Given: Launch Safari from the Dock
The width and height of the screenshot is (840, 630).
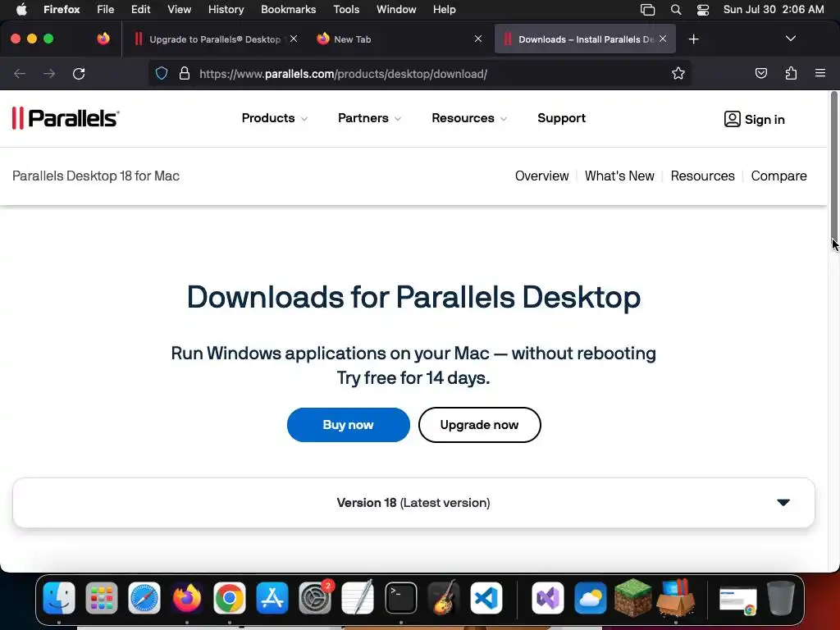Looking at the screenshot, I should coord(144,598).
